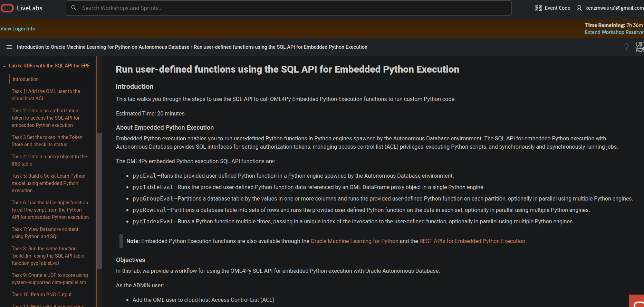644x307 pixels.
Task: Go to Task 1: Add the OML user
Action: [46, 95]
